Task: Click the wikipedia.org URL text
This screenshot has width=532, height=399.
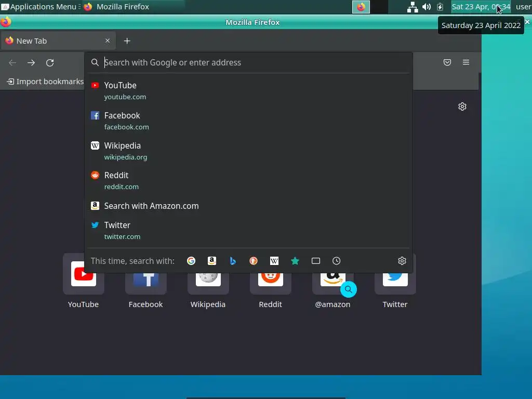Action: click(x=126, y=157)
